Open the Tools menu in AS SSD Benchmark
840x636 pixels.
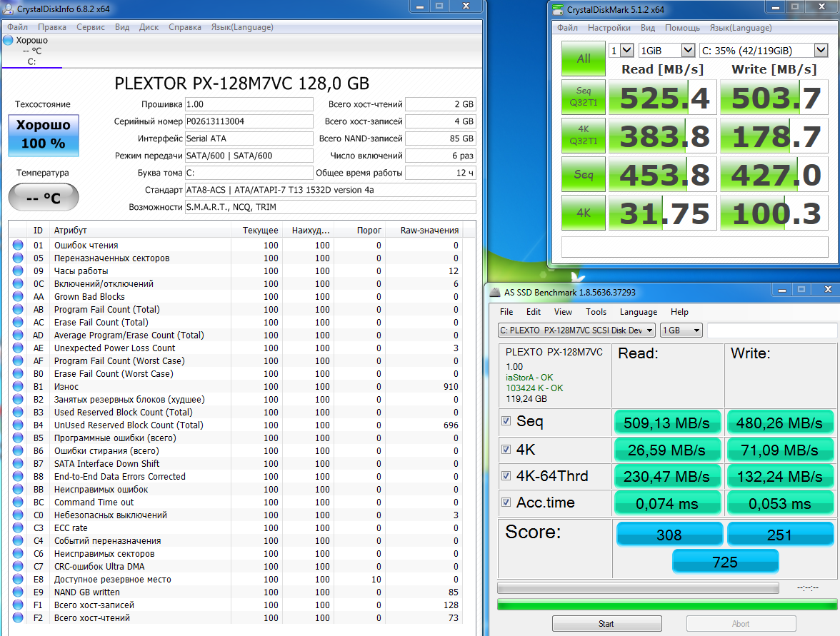click(596, 312)
